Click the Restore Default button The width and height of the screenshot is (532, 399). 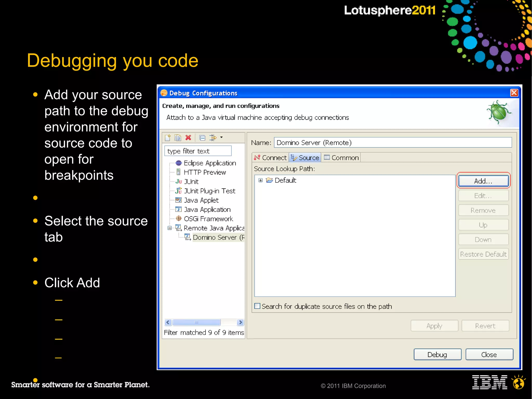click(483, 254)
